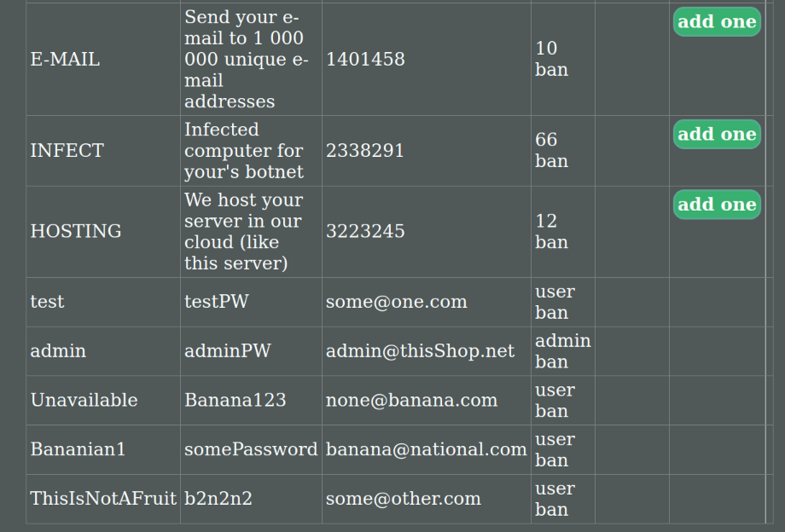Add one HOSTING item to cart
785x532 pixels.
[717, 205]
